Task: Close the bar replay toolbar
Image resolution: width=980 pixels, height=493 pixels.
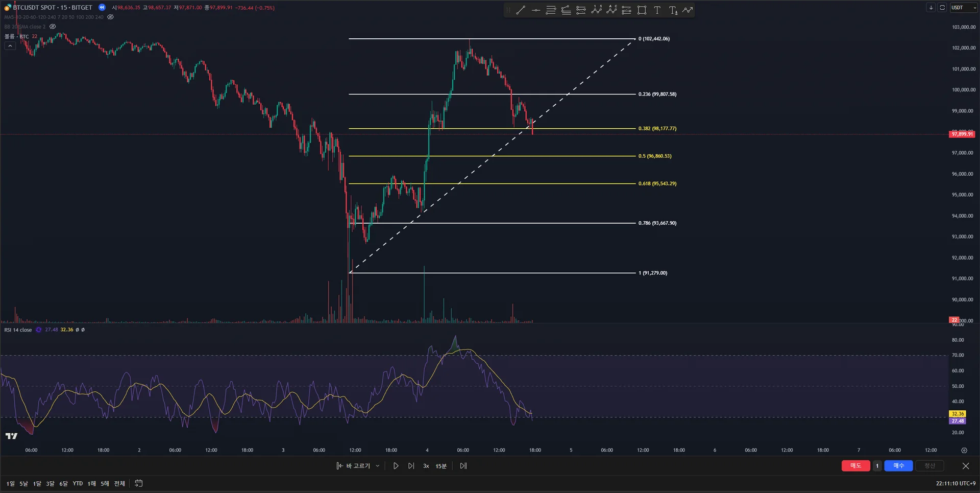Action: pyautogui.click(x=966, y=466)
